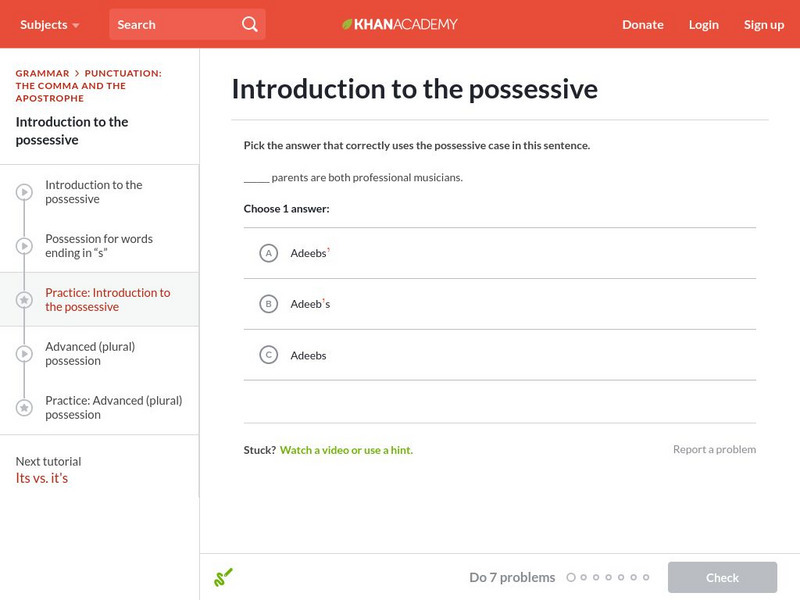Image resolution: width=800 pixels, height=600 pixels.
Task: Open the Login menu item
Action: click(703, 24)
